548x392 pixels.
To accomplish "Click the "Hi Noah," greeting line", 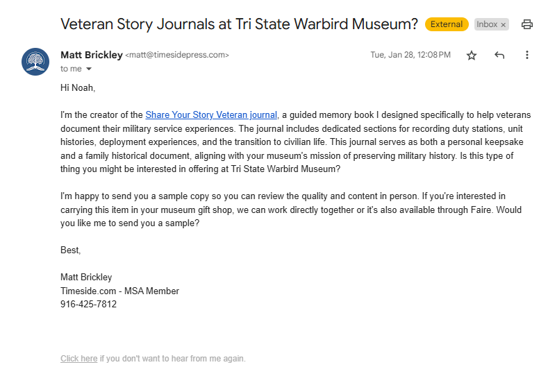I will (78, 87).
